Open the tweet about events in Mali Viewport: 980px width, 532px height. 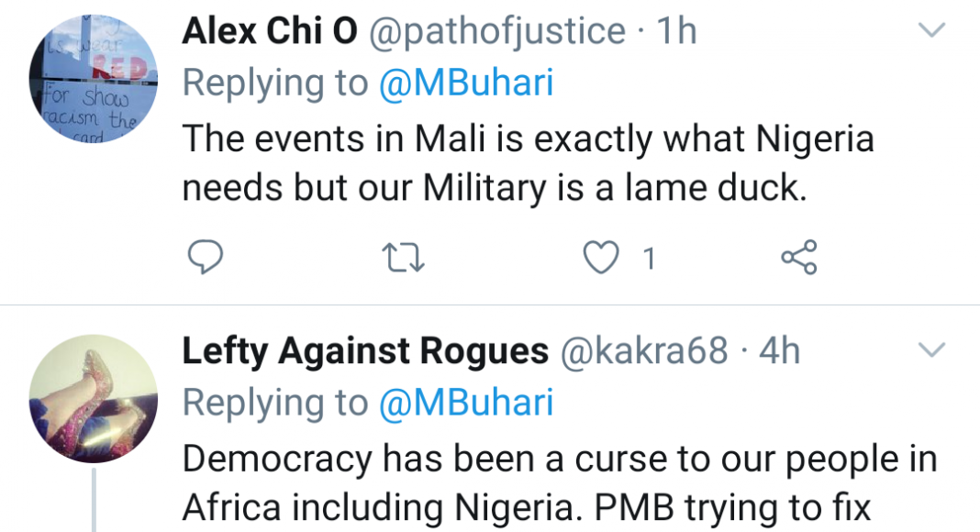528,163
